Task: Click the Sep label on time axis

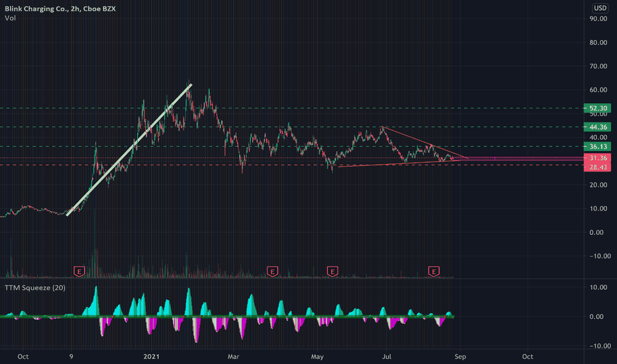Action: click(460, 357)
